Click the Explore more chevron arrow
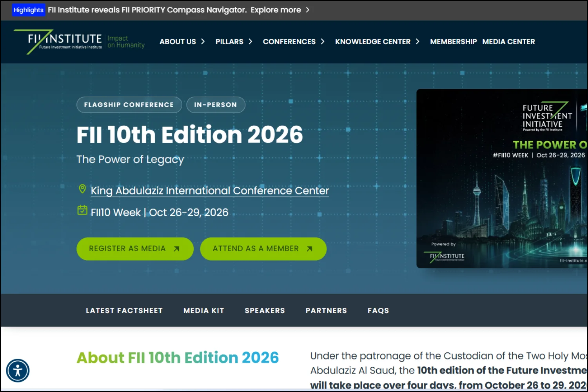The image size is (588, 392). (308, 10)
